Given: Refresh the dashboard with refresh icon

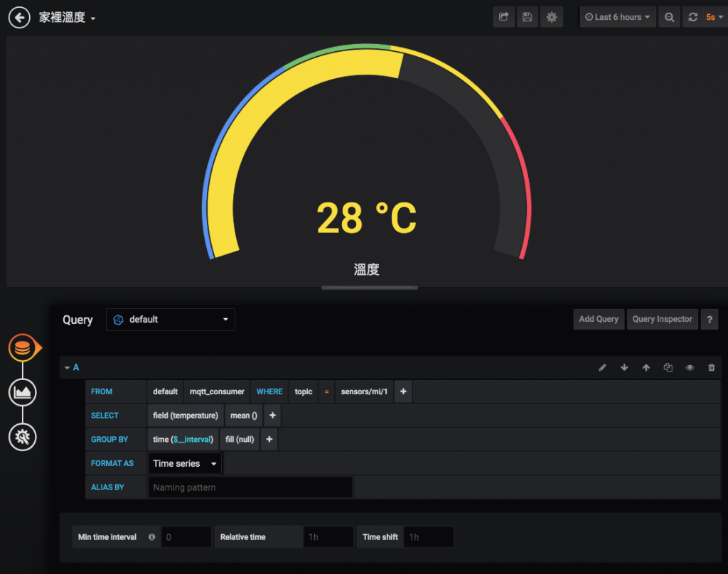Looking at the screenshot, I should pos(693,17).
